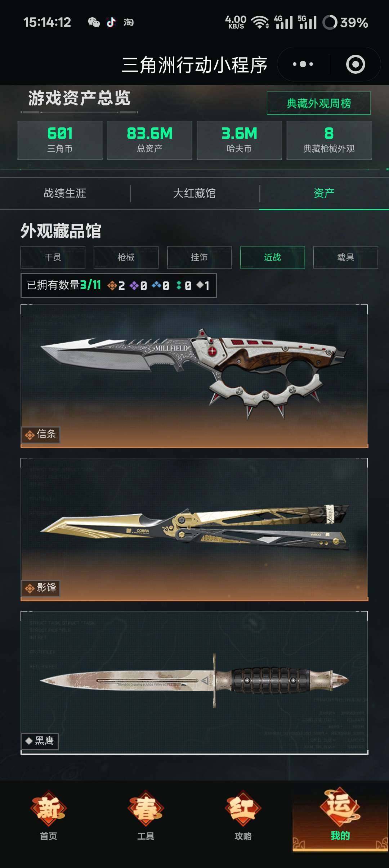Tap the mini program close circle icon
Viewport: 389px width, 868px height.
[356, 64]
